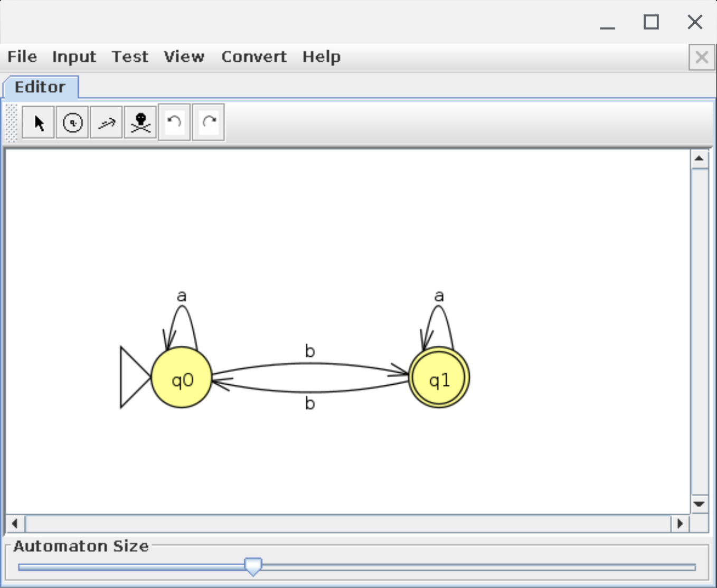Open the File menu

(22, 57)
